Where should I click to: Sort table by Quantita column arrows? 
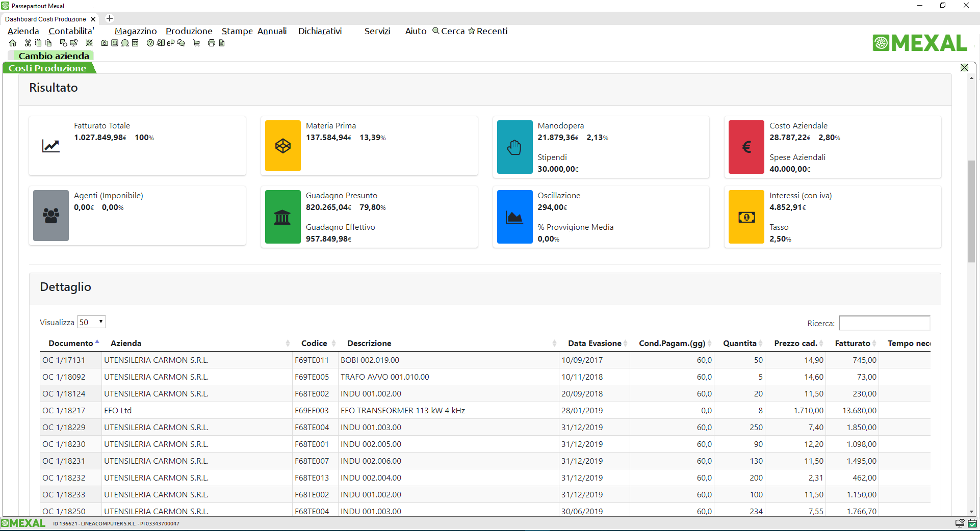click(760, 343)
